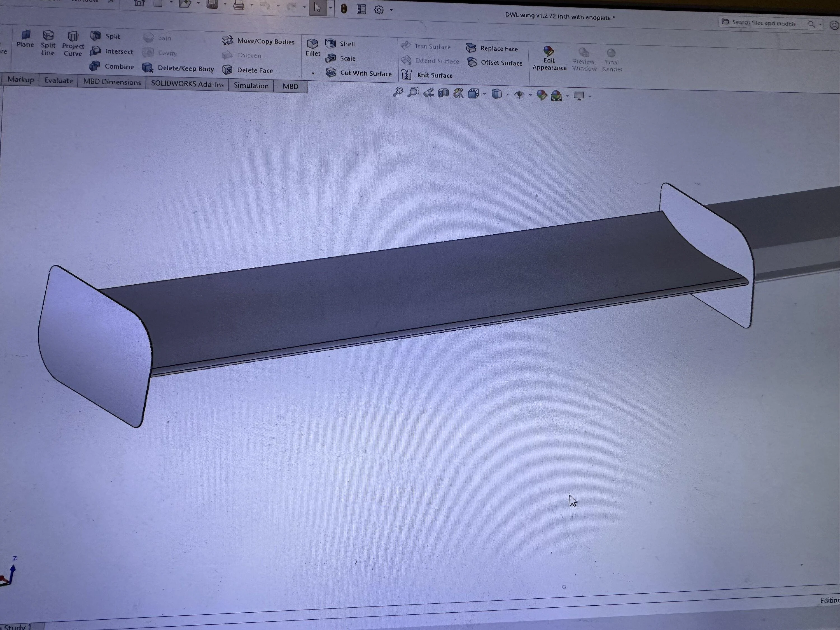This screenshot has width=840, height=630.
Task: Click the Home icon in the top toolbar
Action: (139, 3)
